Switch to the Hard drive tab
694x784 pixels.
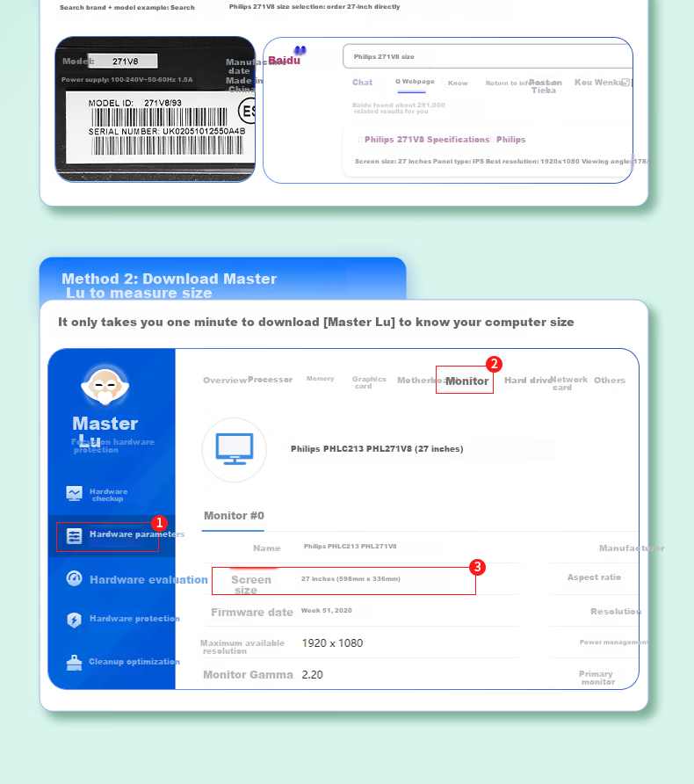click(528, 380)
